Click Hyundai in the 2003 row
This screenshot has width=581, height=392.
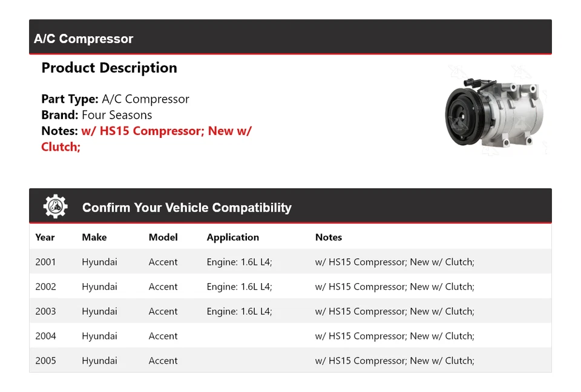(x=99, y=312)
